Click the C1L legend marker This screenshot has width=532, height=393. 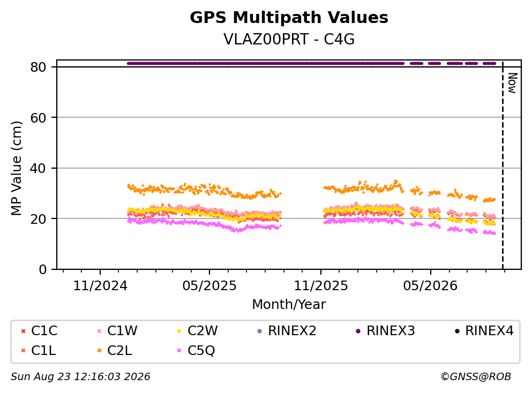point(23,351)
